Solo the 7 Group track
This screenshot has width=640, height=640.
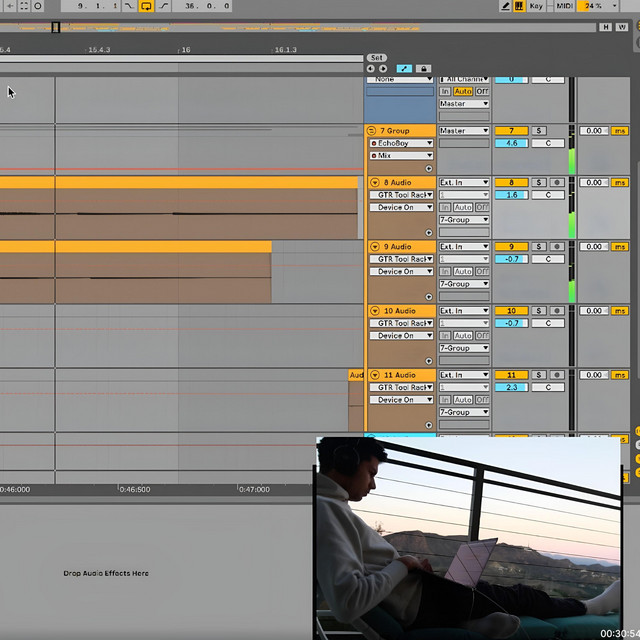tap(539, 131)
